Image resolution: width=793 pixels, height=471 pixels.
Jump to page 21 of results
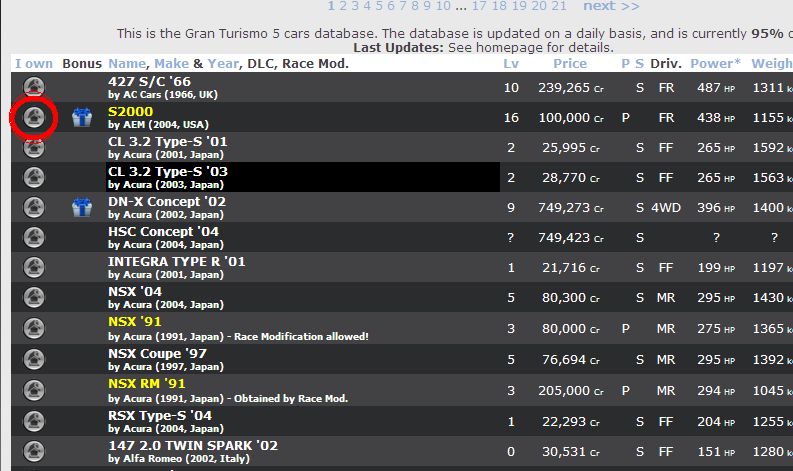tap(559, 6)
